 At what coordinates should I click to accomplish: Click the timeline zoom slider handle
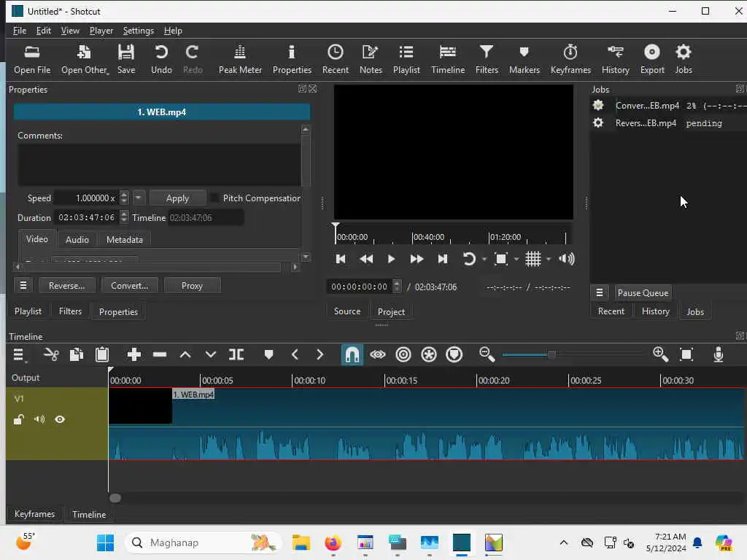click(551, 355)
